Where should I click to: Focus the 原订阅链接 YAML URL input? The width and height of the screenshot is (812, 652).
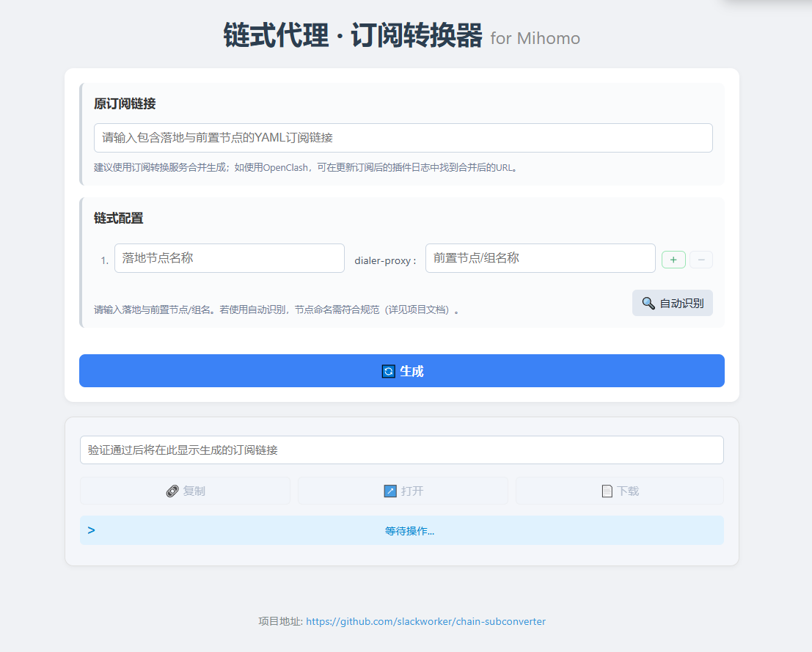pyautogui.click(x=403, y=138)
